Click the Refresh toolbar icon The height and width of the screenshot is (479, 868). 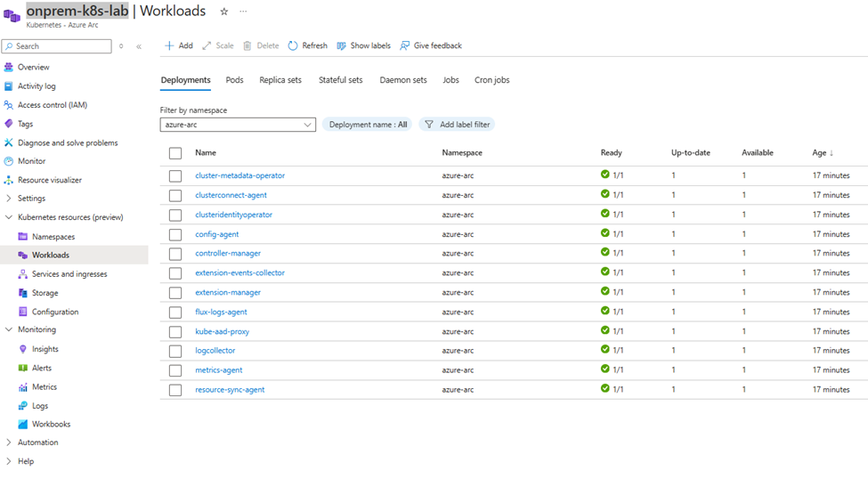coord(293,45)
